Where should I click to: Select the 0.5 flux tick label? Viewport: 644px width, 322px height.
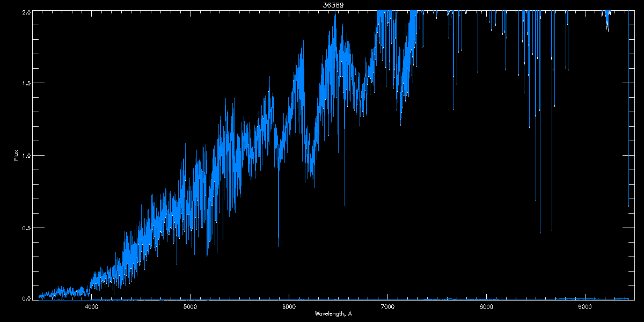tap(26, 228)
